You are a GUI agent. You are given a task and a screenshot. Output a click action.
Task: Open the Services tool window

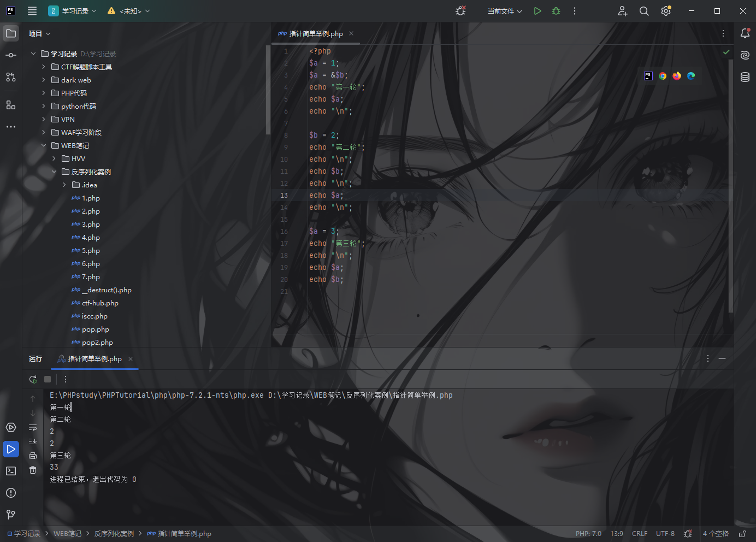(11, 427)
